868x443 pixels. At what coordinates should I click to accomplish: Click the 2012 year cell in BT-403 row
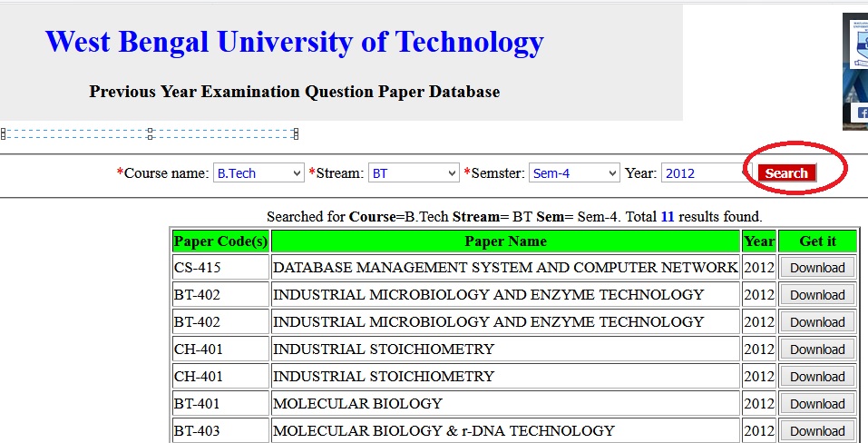coord(759,431)
